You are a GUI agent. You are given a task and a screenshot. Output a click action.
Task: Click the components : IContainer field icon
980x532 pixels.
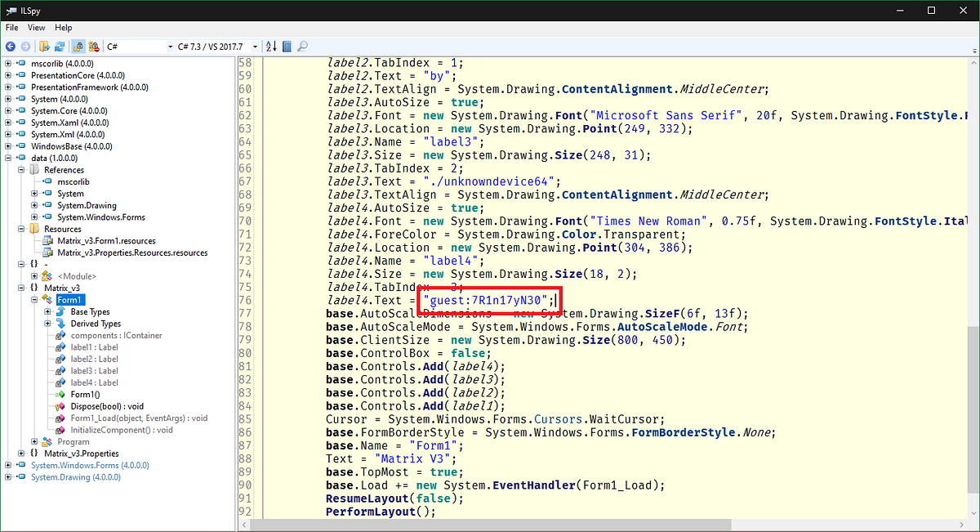coord(60,335)
